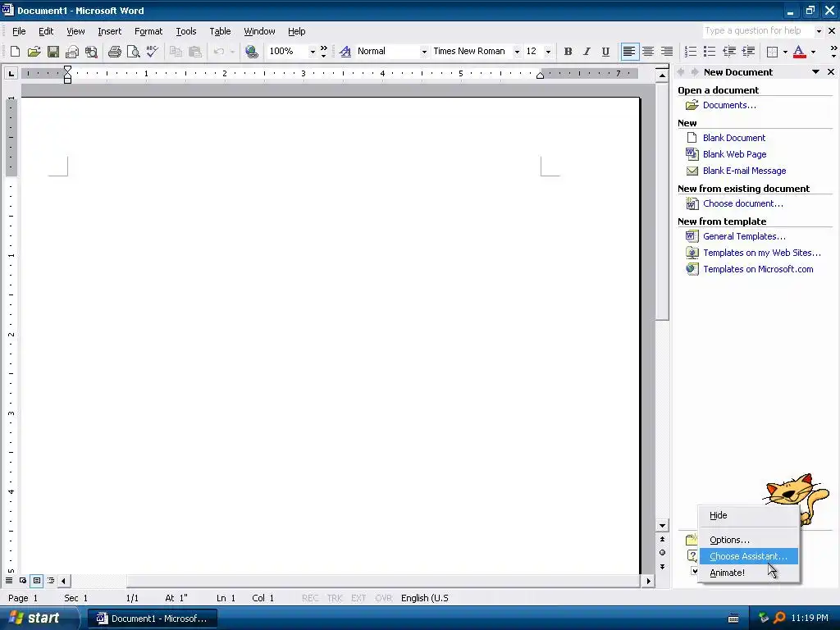840x630 pixels.
Task: Switch to Print Layout View button
Action: [x=37, y=581]
